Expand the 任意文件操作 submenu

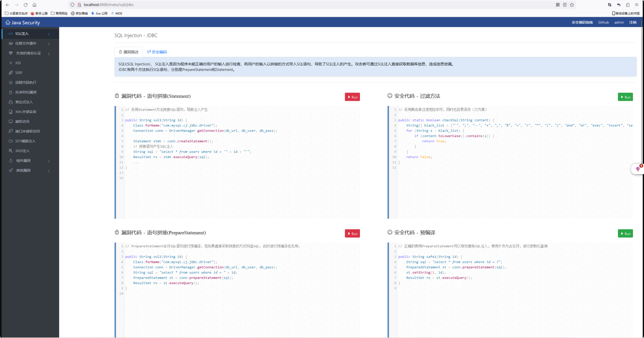click(49, 44)
